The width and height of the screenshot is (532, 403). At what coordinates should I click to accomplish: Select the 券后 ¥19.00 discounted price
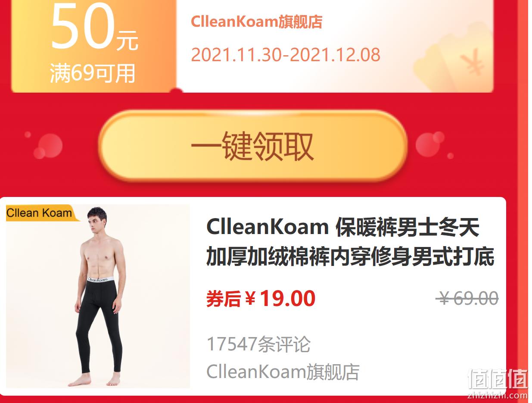(261, 299)
